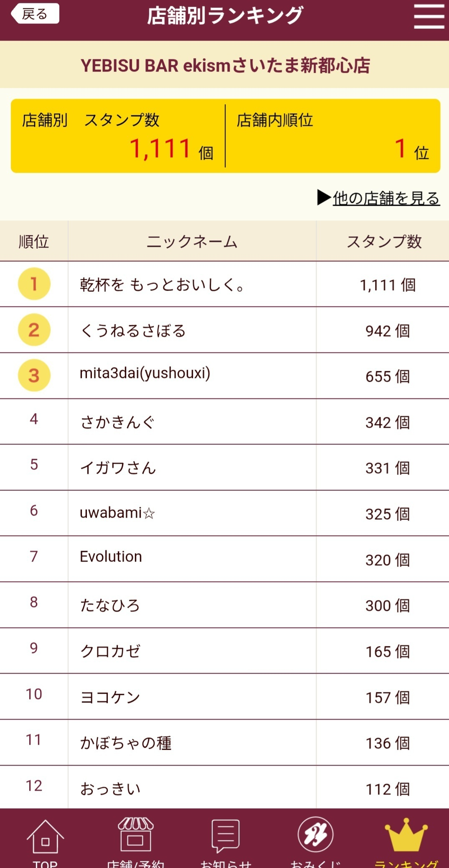
Task: Select the くうねるさぼる nickname row
Action: coord(224,330)
